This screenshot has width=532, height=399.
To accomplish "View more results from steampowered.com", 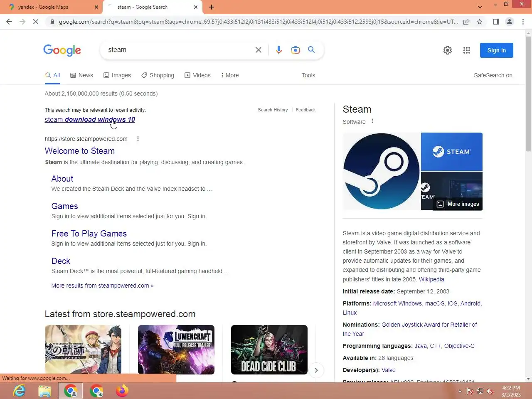I will tap(103, 286).
